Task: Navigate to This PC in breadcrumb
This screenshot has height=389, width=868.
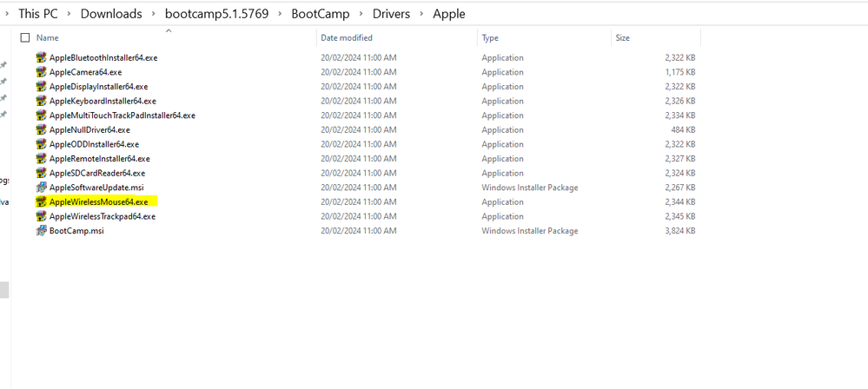Action: 38,14
